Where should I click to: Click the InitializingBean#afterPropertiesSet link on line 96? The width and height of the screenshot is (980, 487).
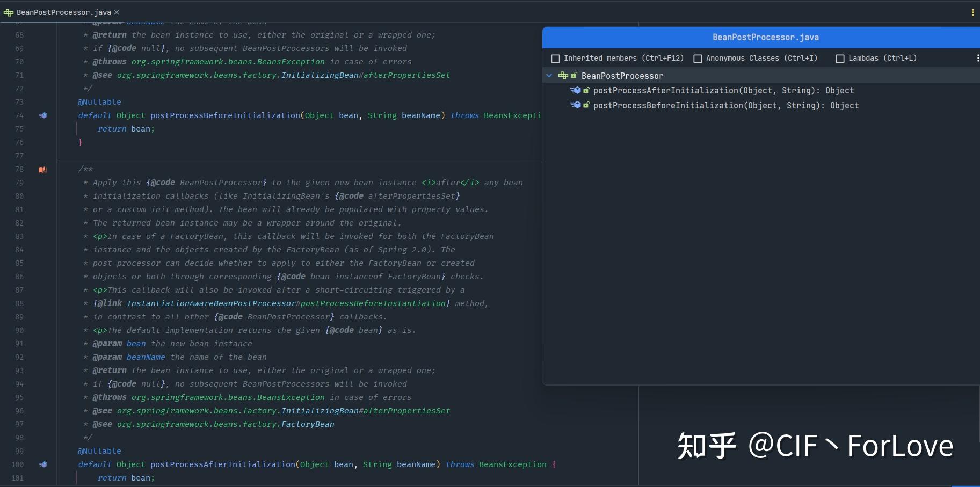point(365,411)
